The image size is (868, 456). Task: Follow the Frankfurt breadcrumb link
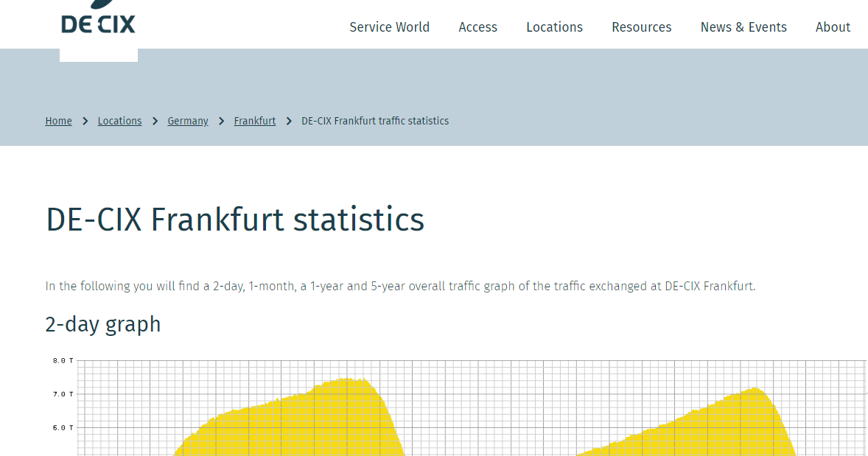point(255,121)
